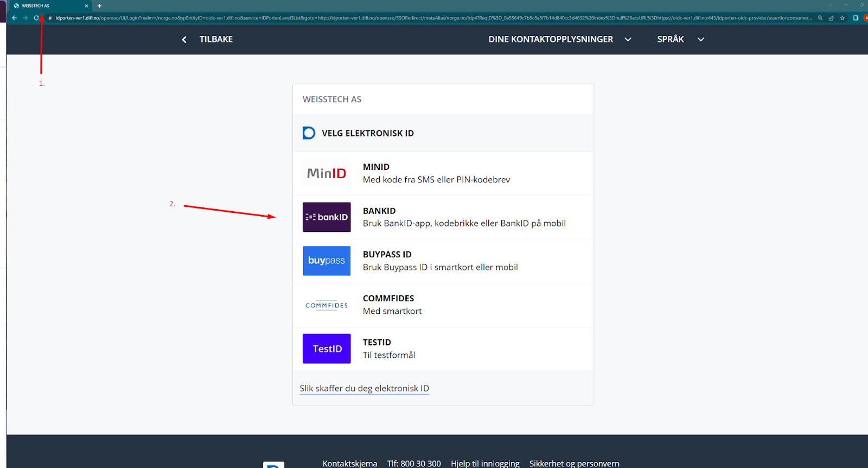Click the TestID logo tile
Image resolution: width=868 pixels, height=468 pixels.
(x=327, y=349)
